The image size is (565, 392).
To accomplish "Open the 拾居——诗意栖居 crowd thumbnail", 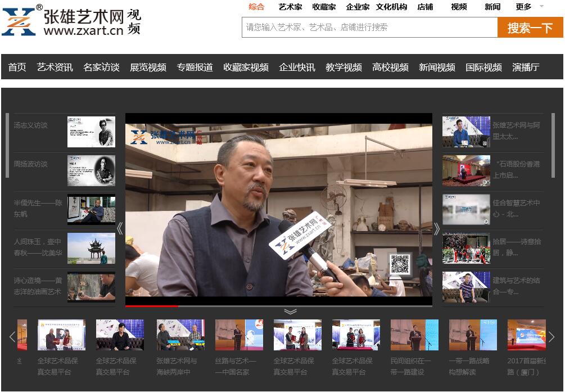I will click(466, 248).
